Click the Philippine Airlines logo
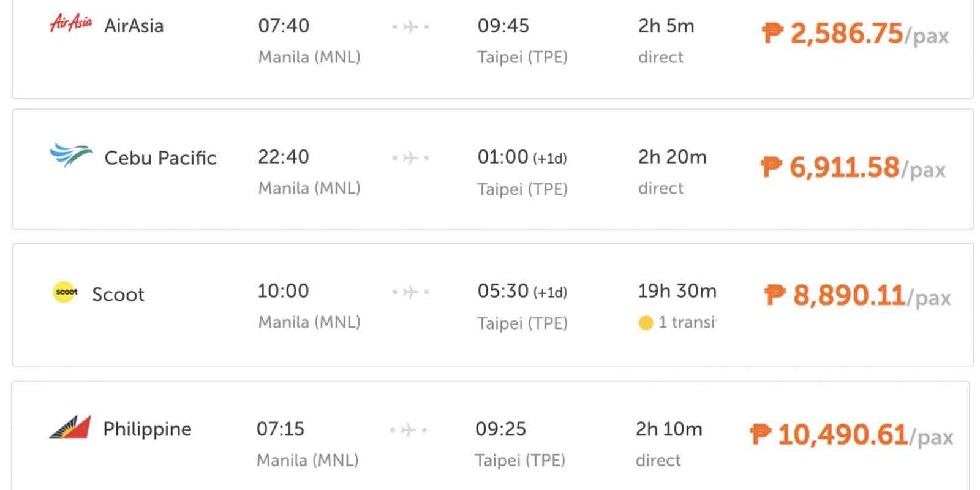Image resolution: width=980 pixels, height=490 pixels. [70, 427]
